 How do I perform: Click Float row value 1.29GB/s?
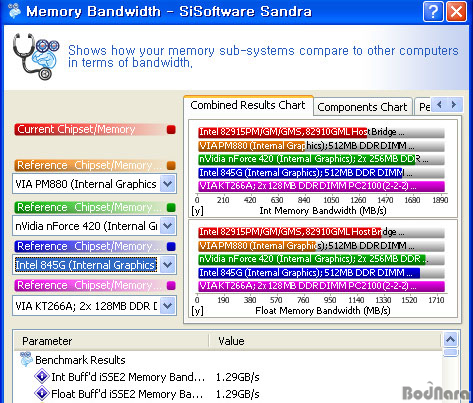[237, 394]
